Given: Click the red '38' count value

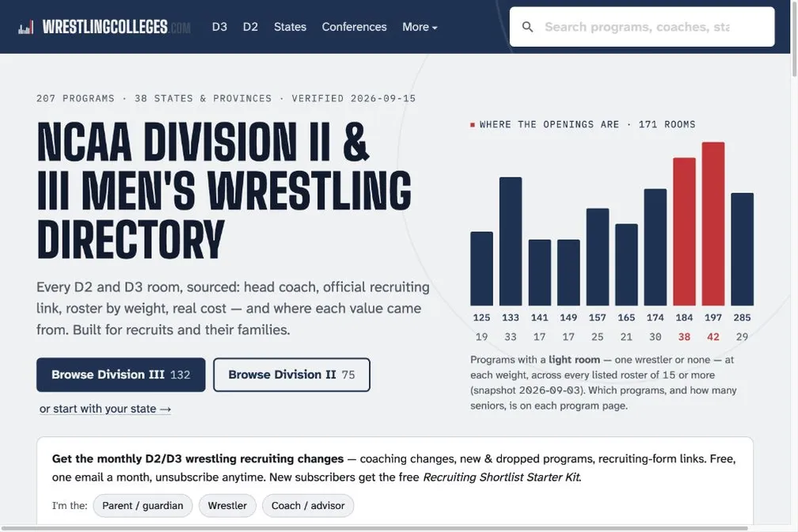Looking at the screenshot, I should (684, 337).
